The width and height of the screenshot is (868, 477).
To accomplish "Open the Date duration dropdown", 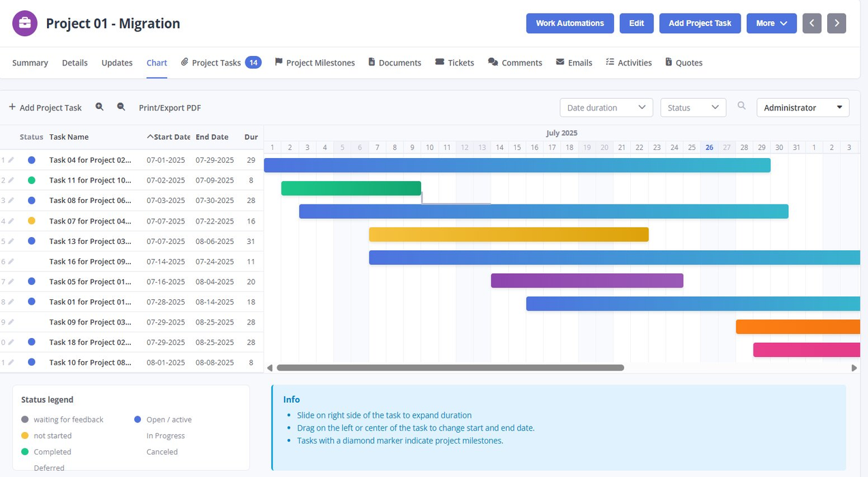I will tap(606, 108).
